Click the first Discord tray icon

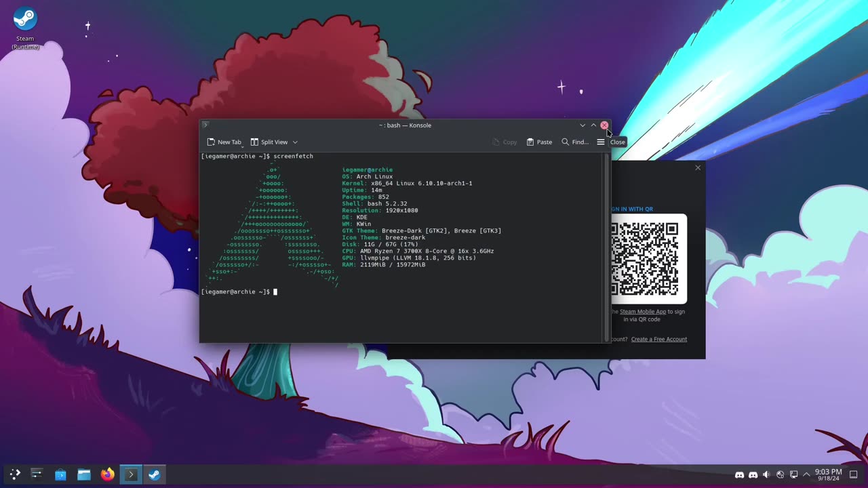(x=739, y=475)
